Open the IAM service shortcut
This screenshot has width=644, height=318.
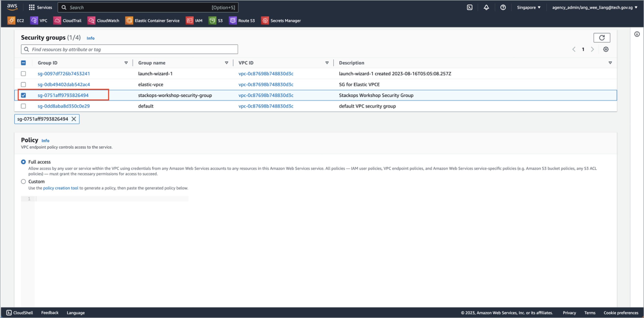[x=194, y=21]
